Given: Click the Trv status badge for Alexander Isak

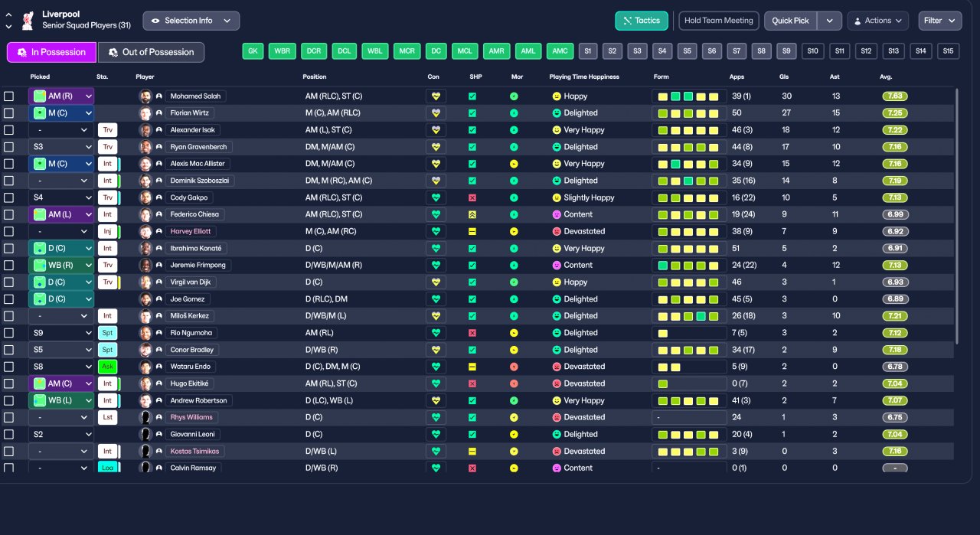Looking at the screenshot, I should (108, 130).
